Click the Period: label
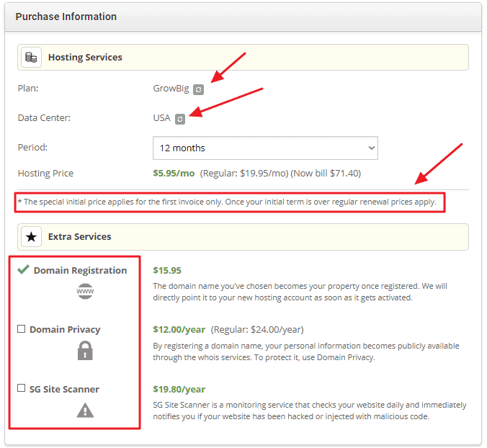Viewport: 487px width, 448px height. (32, 148)
